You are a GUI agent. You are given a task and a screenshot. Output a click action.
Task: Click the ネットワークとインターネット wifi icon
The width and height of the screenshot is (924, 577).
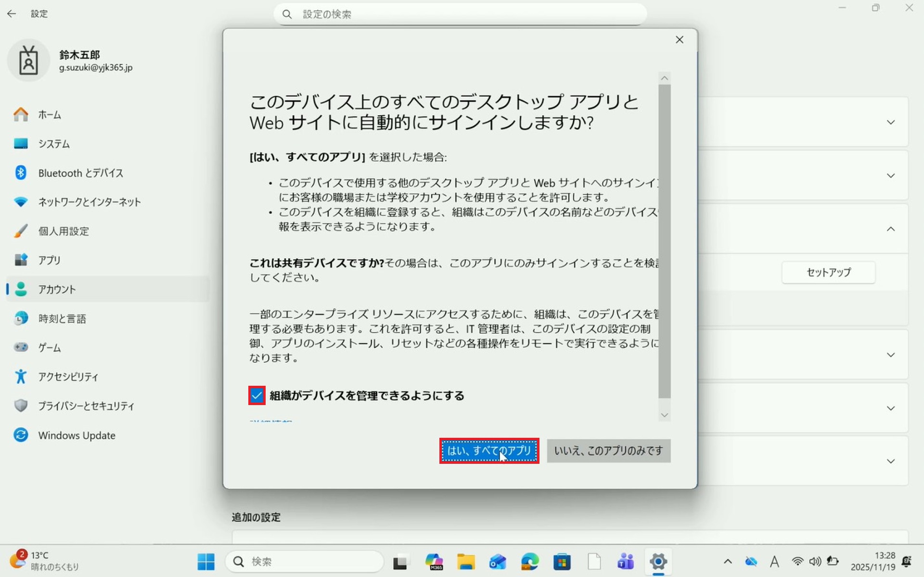point(21,202)
